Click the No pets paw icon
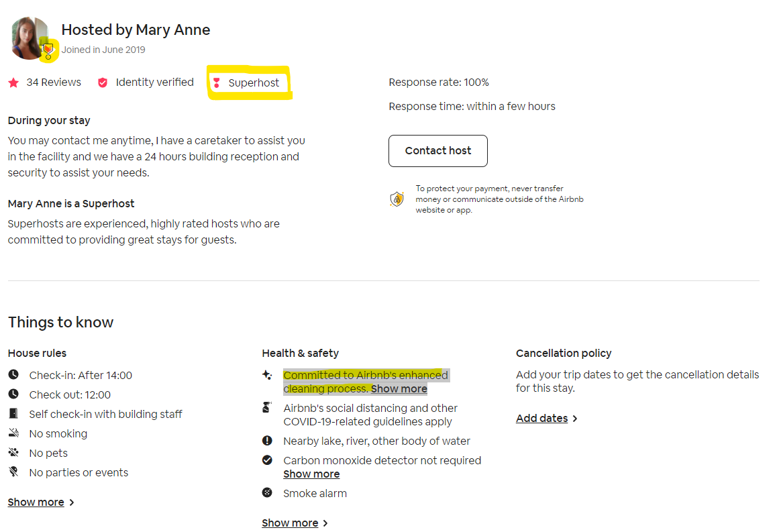The image size is (779, 532). [13, 452]
